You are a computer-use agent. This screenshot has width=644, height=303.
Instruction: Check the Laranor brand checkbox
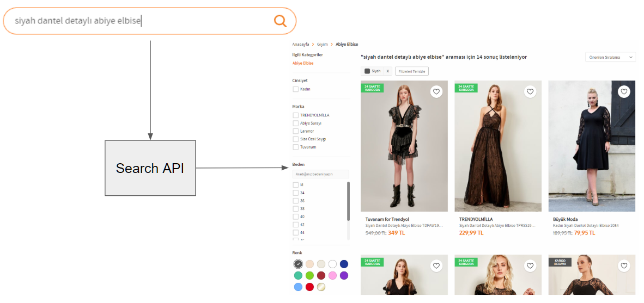(x=295, y=131)
